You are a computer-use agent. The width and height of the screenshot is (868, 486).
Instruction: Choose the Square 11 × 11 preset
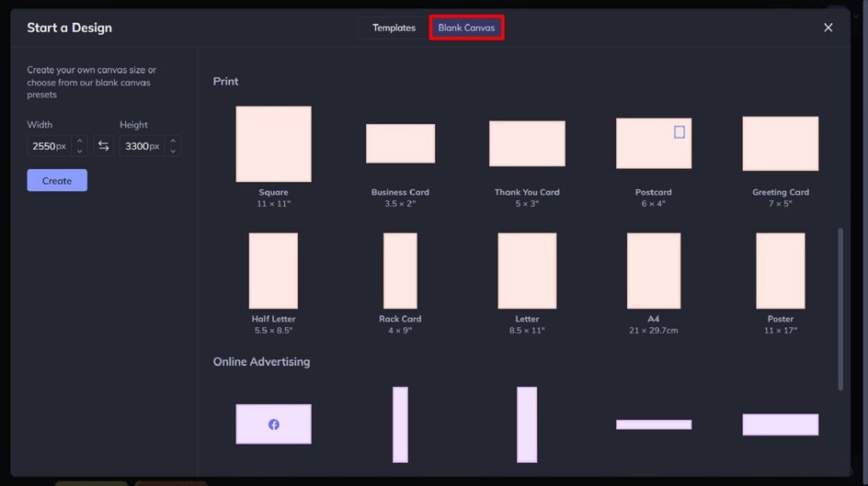click(x=273, y=143)
